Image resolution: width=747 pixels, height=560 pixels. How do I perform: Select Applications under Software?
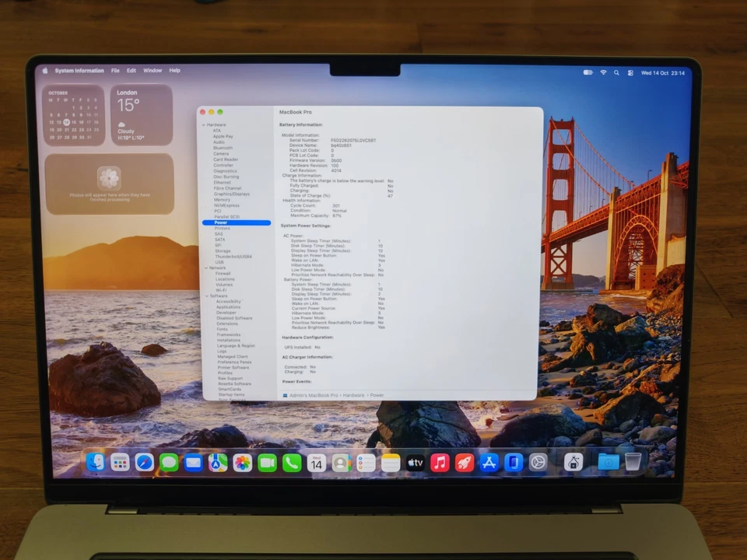coord(228,306)
